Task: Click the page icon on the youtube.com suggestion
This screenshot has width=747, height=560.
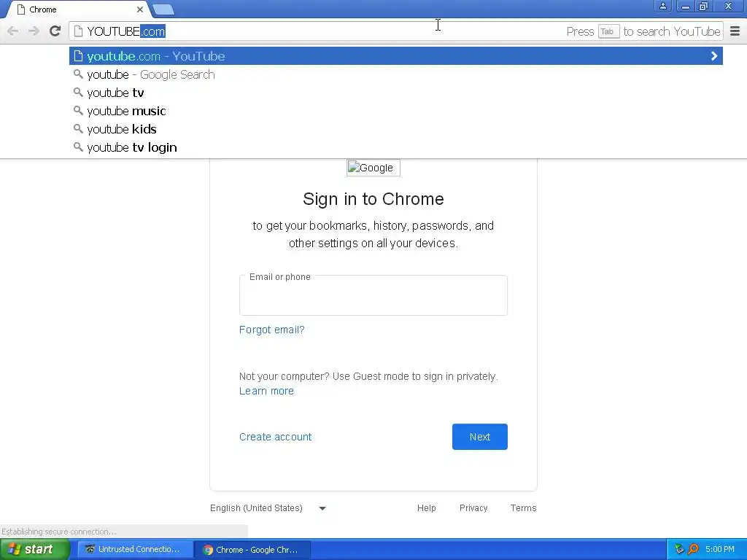Action: tap(78, 56)
